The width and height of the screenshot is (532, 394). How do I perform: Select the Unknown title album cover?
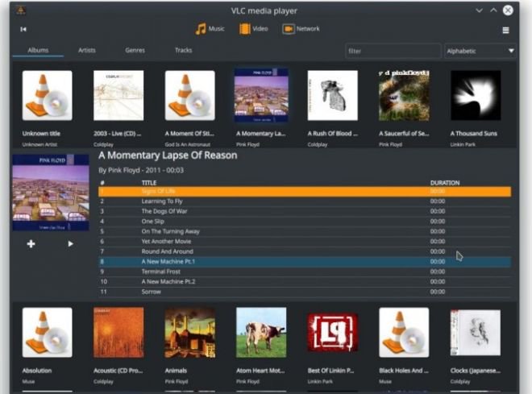(48, 95)
